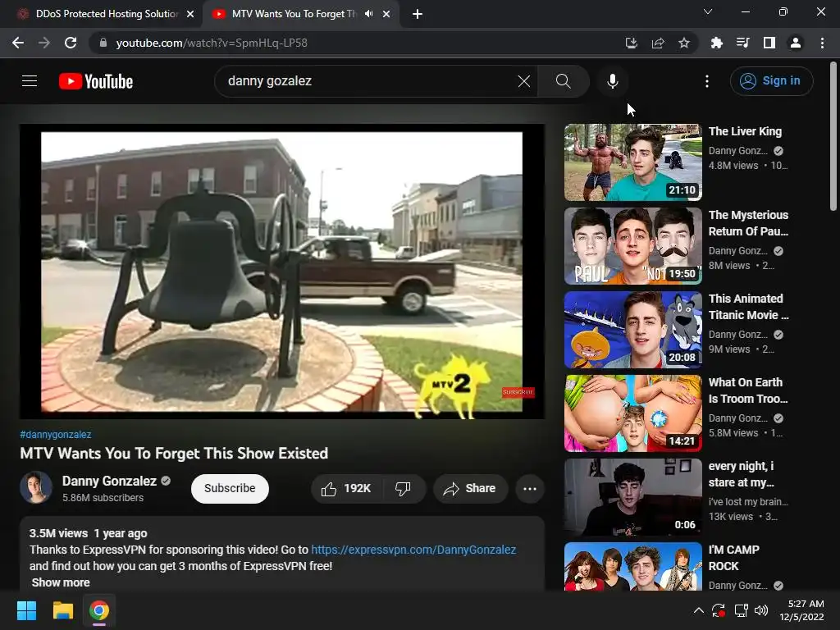840x630 pixels.
Task: Click the magnifier search button
Action: 563,81
